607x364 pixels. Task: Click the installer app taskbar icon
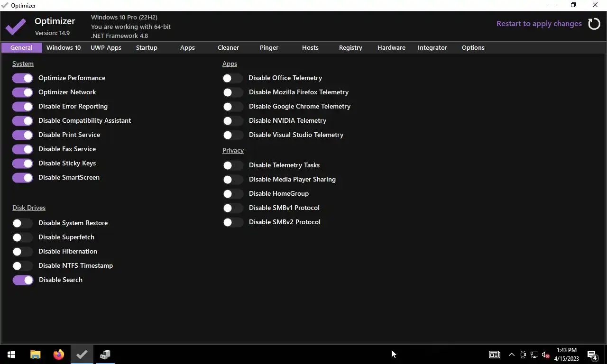[x=105, y=355]
